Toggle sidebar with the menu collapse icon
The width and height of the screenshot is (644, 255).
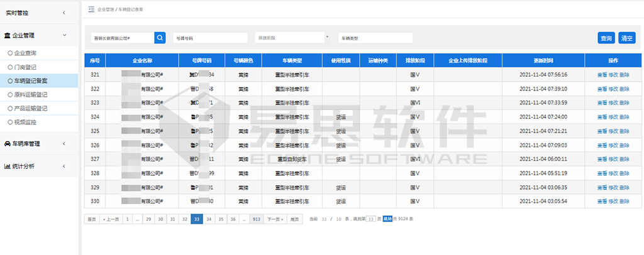pyautogui.click(x=91, y=9)
